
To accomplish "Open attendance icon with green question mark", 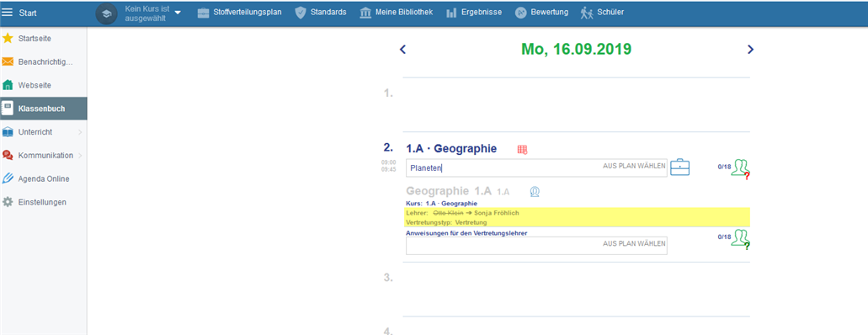I will point(740,239).
